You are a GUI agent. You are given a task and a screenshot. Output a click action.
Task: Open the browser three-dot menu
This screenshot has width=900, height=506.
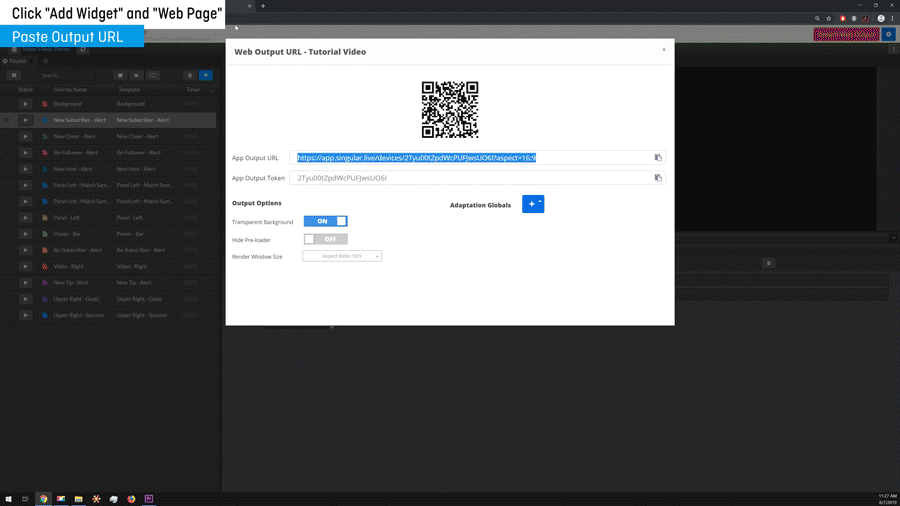[x=893, y=18]
